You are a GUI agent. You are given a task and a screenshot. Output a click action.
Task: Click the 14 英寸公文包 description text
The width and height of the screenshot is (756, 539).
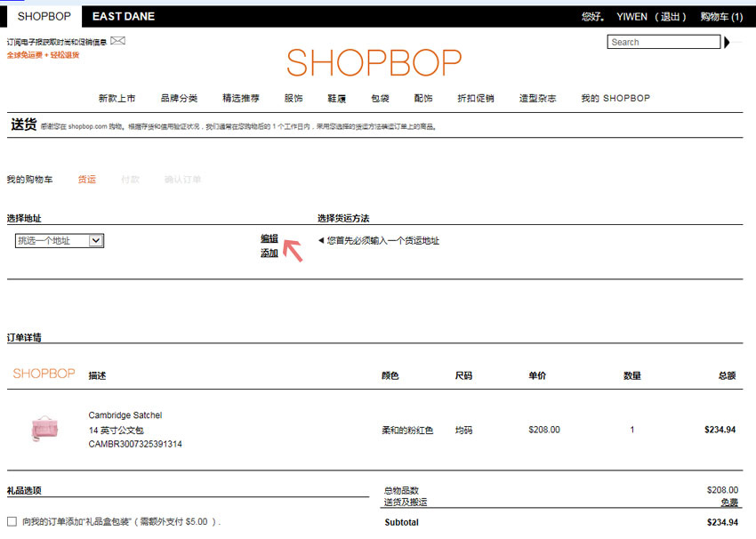[x=117, y=430]
